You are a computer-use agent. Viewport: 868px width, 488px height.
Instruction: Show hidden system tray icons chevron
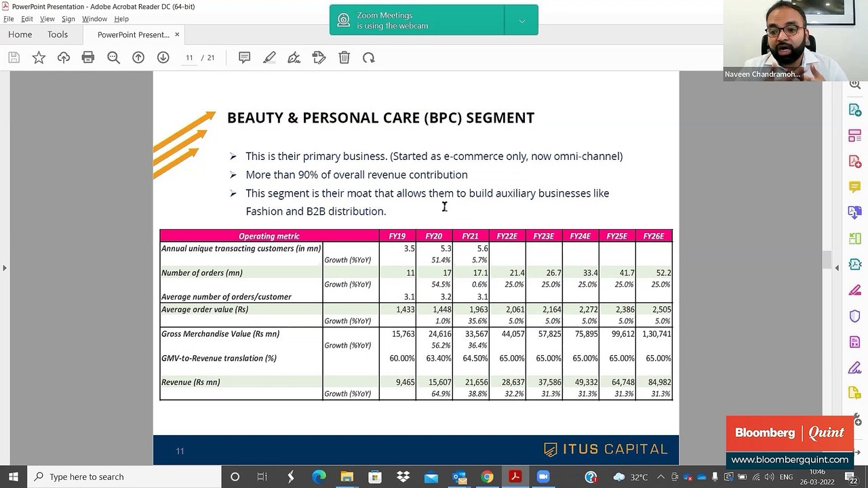pyautogui.click(x=661, y=476)
